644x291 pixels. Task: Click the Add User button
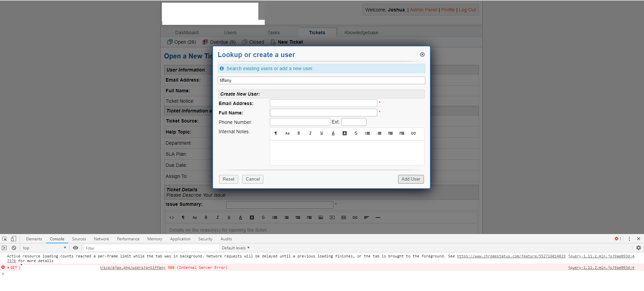click(411, 179)
